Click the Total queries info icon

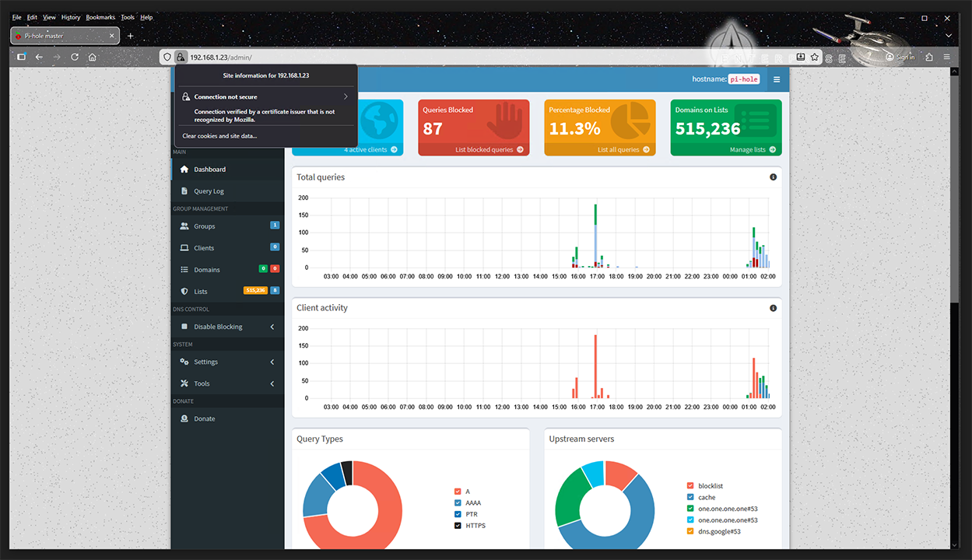coord(773,177)
